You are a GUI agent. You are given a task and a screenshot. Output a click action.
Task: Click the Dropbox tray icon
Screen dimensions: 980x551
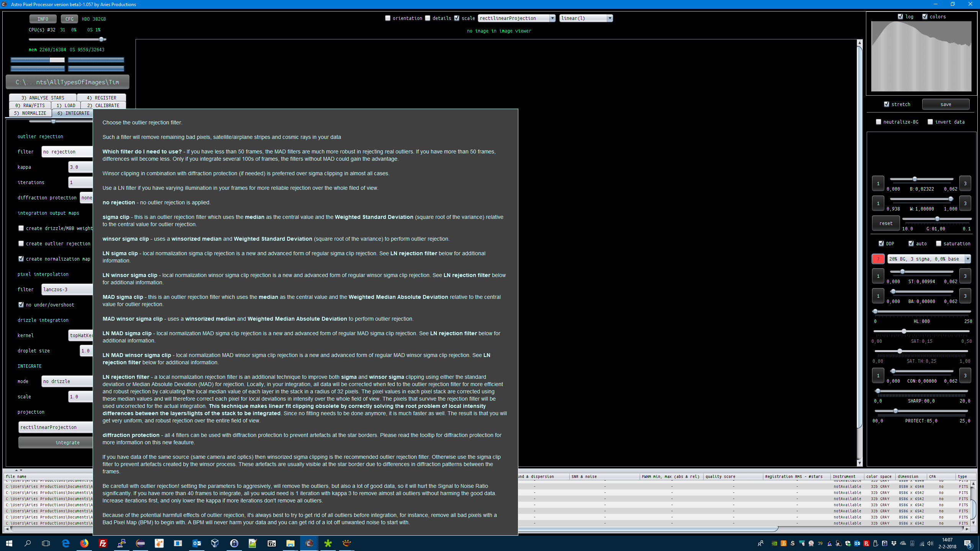click(x=894, y=543)
